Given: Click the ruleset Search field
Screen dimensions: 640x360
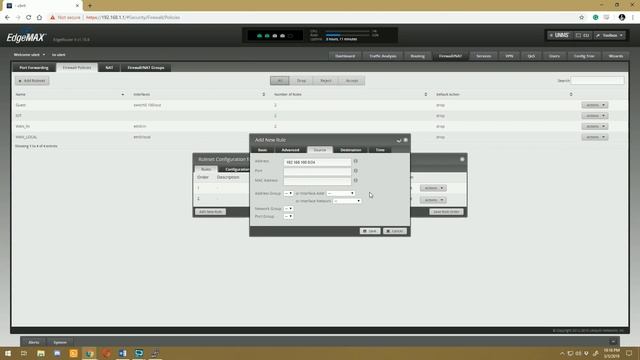Looking at the screenshot, I should 597,80.
